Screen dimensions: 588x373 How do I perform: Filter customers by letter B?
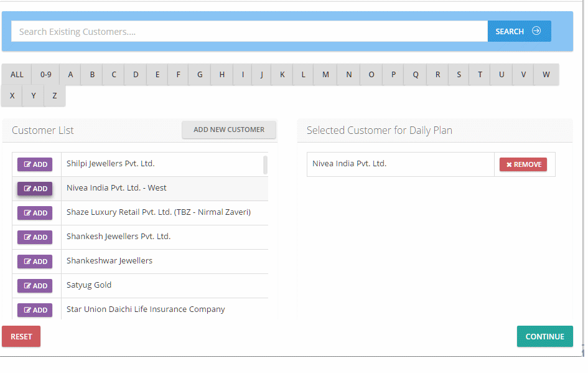(x=92, y=74)
